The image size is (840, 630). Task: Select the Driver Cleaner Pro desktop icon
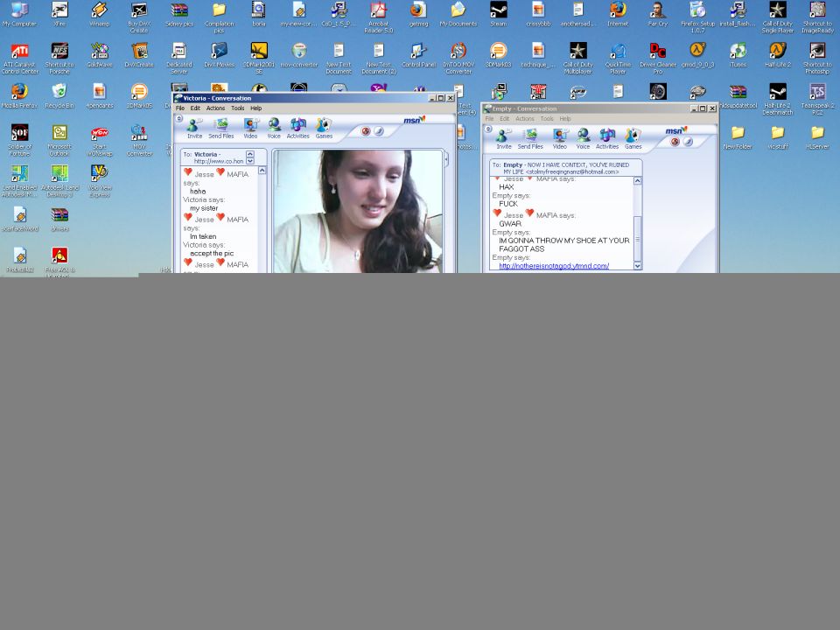[x=658, y=58]
